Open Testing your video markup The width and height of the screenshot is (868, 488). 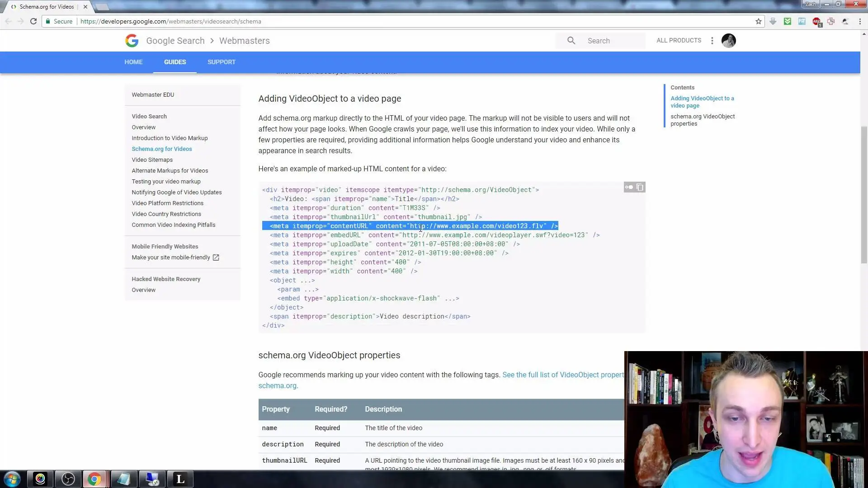[166, 182]
